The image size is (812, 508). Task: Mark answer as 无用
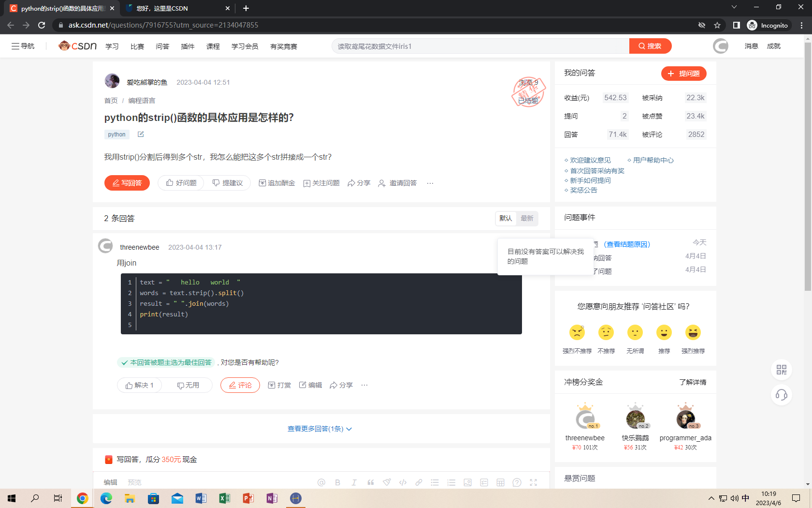click(188, 385)
